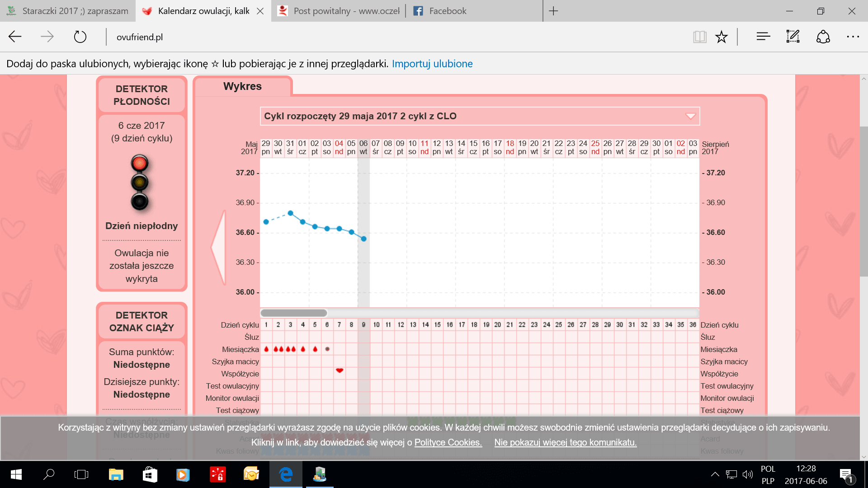Show hidden system tray icons chevron

click(x=715, y=474)
